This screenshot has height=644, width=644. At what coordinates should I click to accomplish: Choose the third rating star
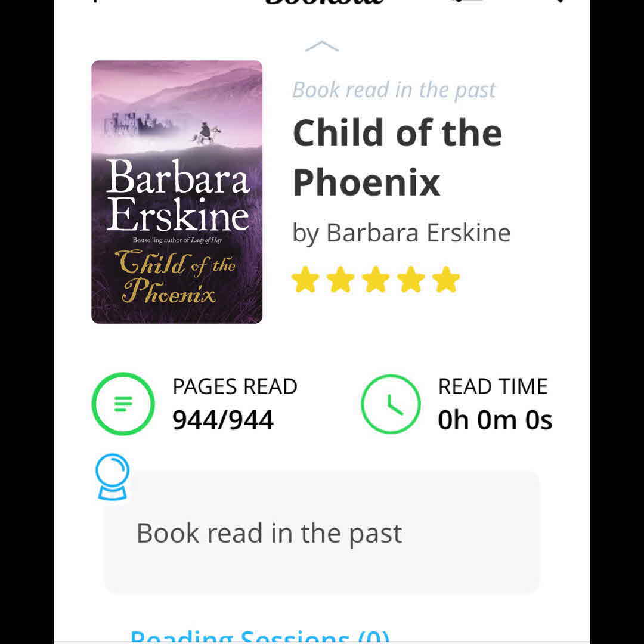click(x=376, y=280)
